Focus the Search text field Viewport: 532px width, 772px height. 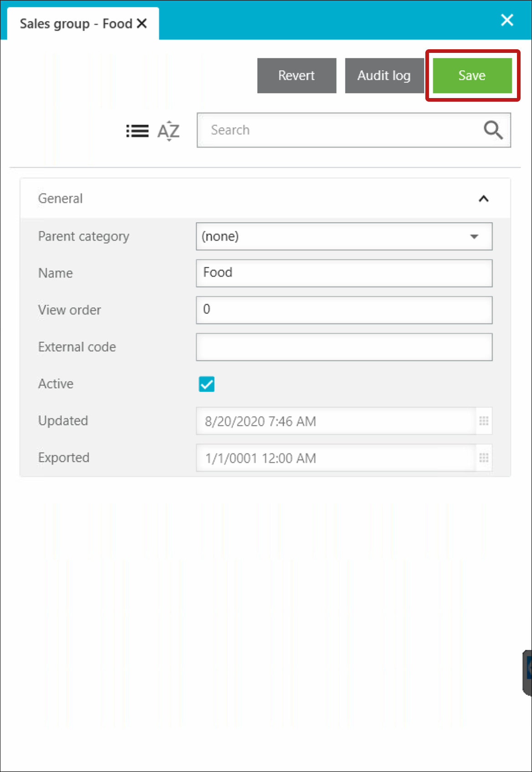tap(340, 130)
